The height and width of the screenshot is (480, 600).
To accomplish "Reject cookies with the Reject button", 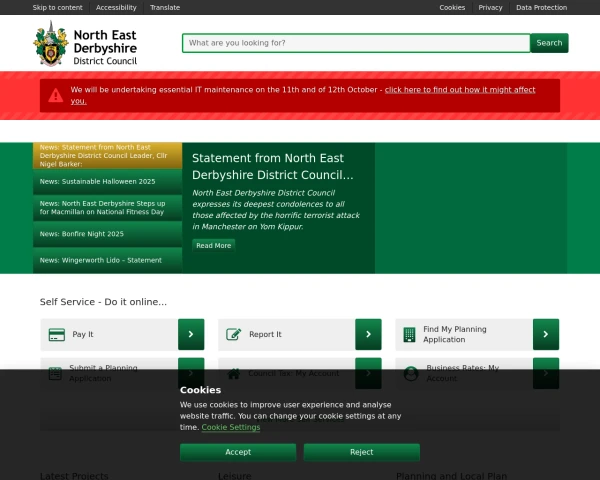I will 362,452.
